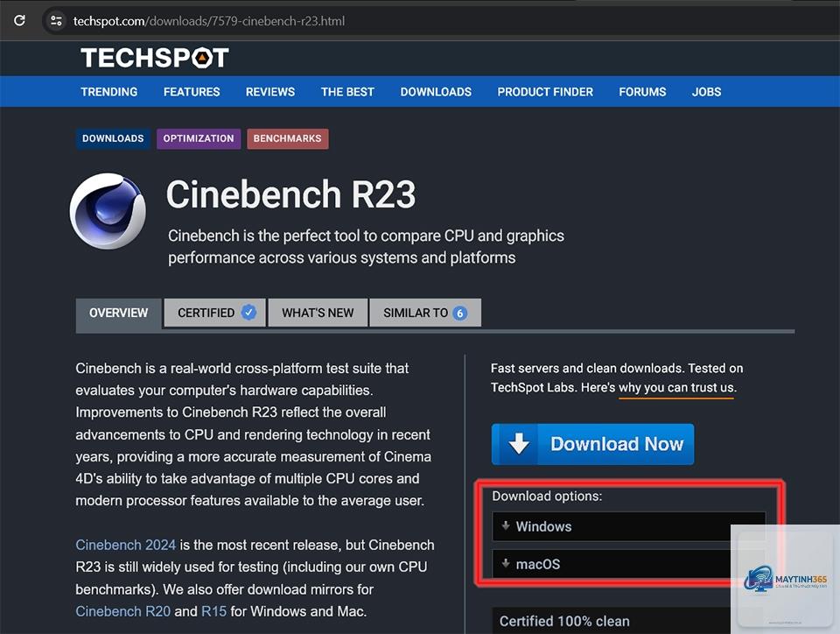Click the purple OPTIMIZATION category tag
This screenshot has height=634, width=840.
[x=199, y=138]
